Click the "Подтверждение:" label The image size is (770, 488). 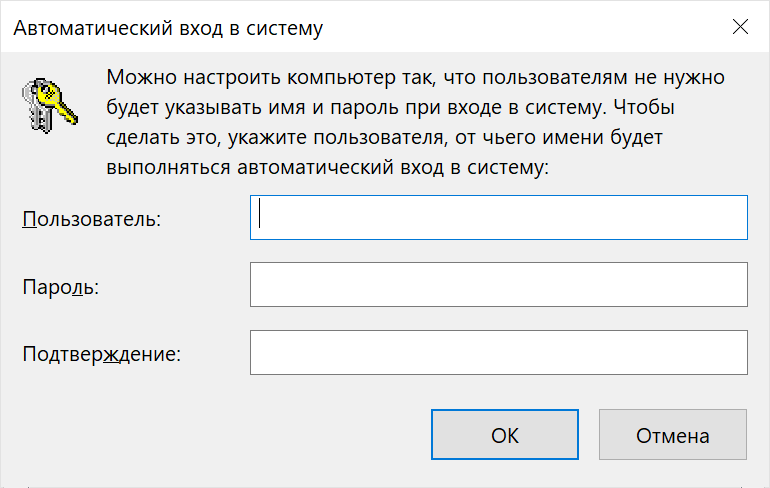pos(101,353)
